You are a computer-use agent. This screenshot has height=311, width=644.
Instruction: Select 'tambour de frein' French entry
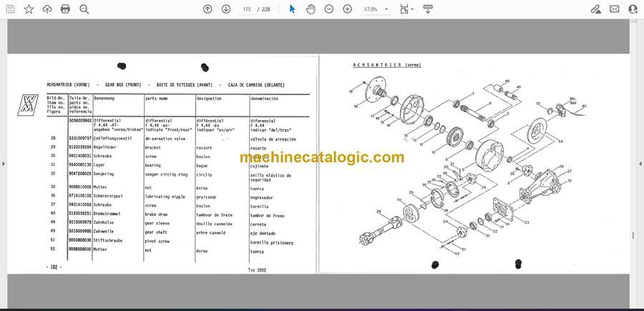coord(215,215)
